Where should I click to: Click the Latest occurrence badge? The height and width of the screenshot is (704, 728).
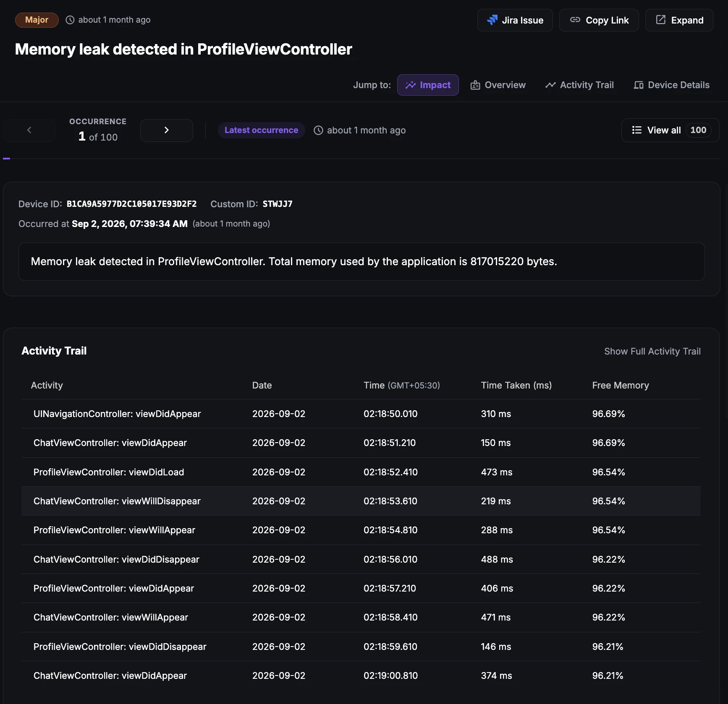(261, 130)
